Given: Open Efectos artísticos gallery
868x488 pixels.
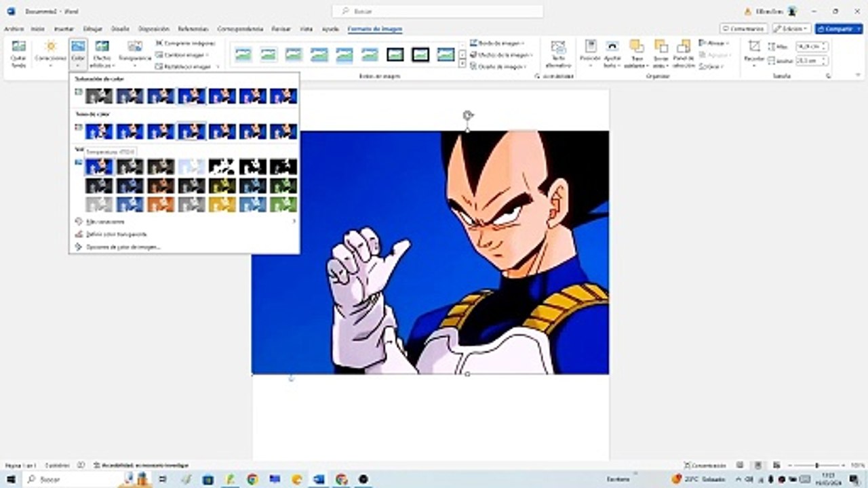Looking at the screenshot, I should pyautogui.click(x=102, y=54).
